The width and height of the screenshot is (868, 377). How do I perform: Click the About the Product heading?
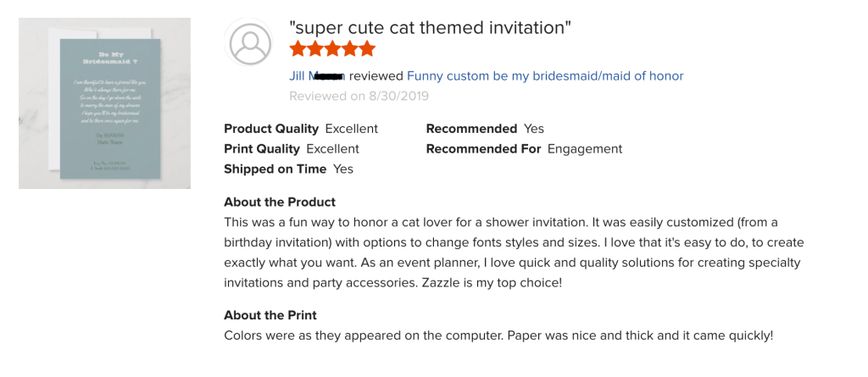pyautogui.click(x=280, y=202)
